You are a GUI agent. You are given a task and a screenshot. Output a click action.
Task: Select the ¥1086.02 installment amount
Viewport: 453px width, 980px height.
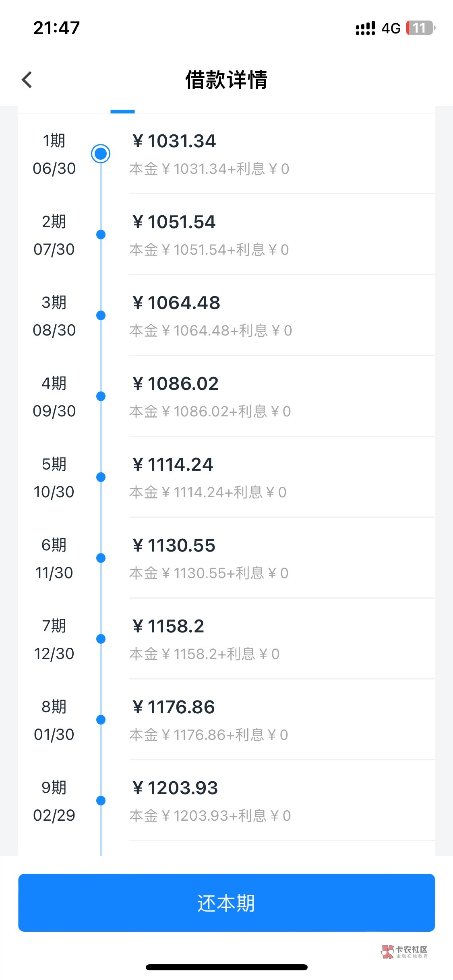(x=176, y=384)
